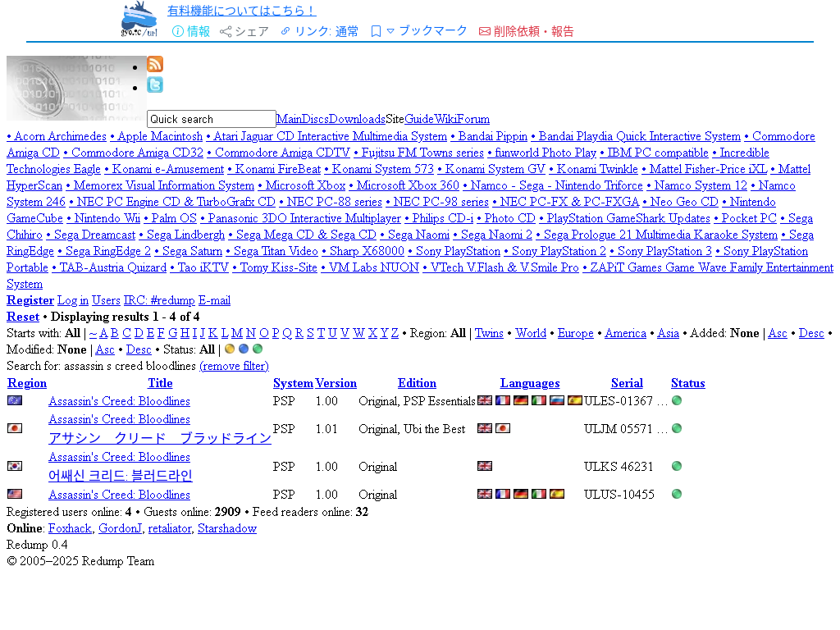Click the Japan region flag for ULJM 05571

coord(15,428)
